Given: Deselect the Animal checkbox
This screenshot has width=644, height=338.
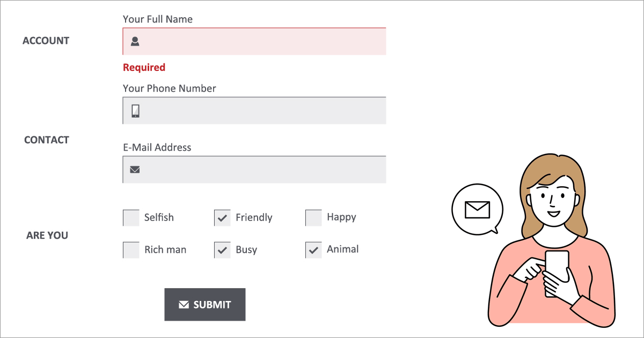Looking at the screenshot, I should point(313,250).
